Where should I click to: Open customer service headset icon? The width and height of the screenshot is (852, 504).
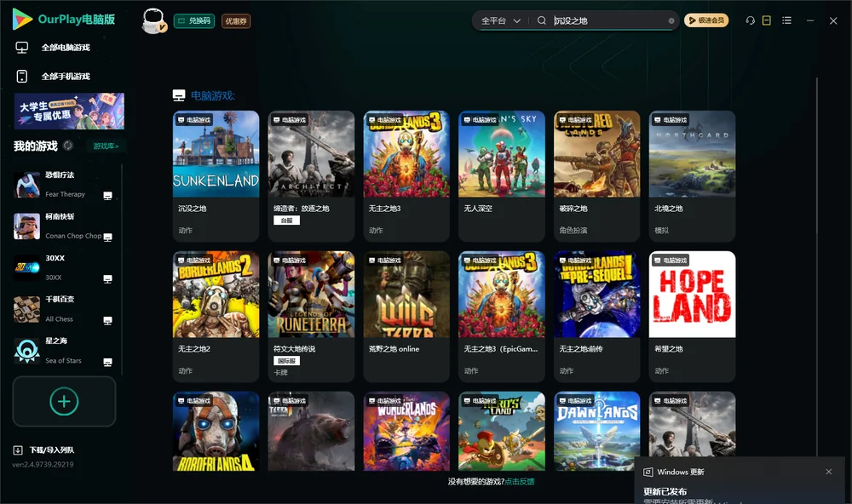tap(750, 20)
